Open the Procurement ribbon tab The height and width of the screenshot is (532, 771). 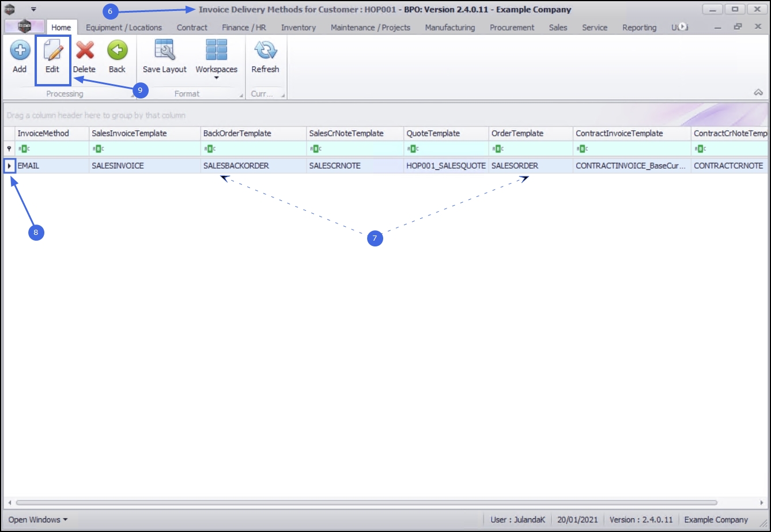(x=512, y=28)
